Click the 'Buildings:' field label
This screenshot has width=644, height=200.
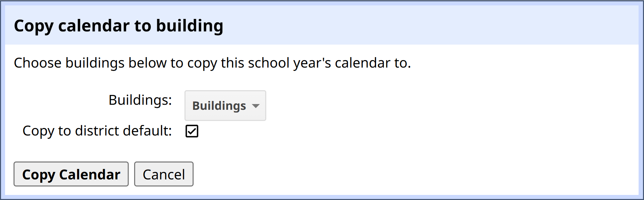pos(140,100)
